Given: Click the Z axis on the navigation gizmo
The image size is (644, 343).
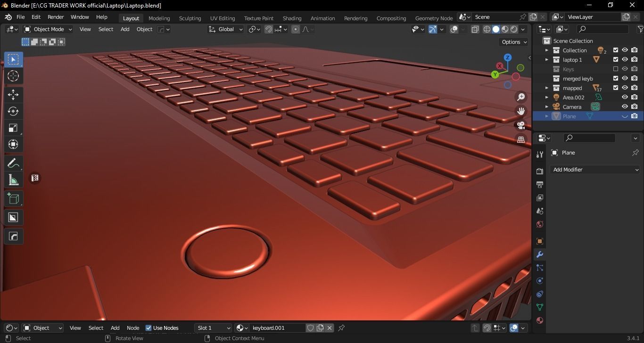Looking at the screenshot, I should 508,57.
